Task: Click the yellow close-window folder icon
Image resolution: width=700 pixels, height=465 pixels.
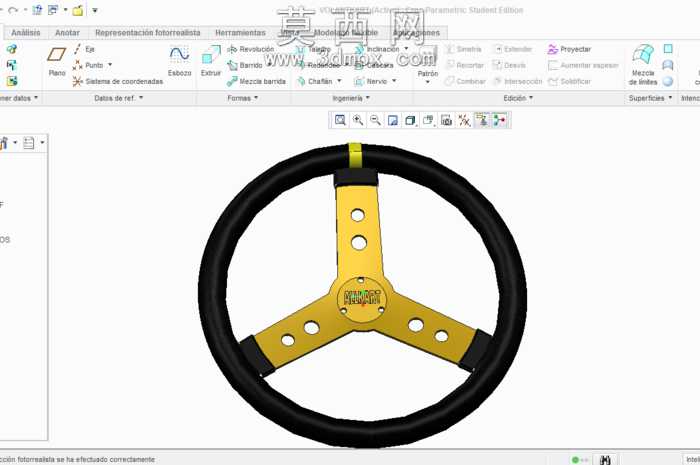Action: [x=78, y=10]
